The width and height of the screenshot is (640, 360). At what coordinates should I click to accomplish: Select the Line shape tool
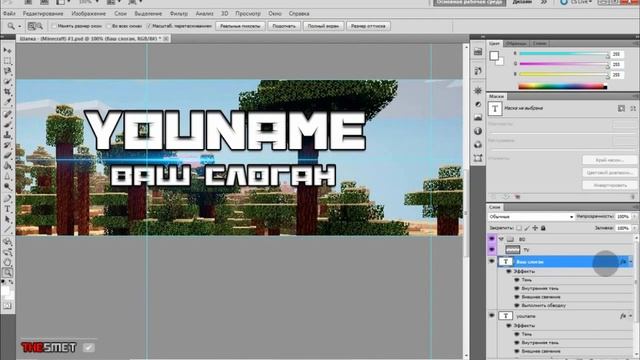click(7, 229)
